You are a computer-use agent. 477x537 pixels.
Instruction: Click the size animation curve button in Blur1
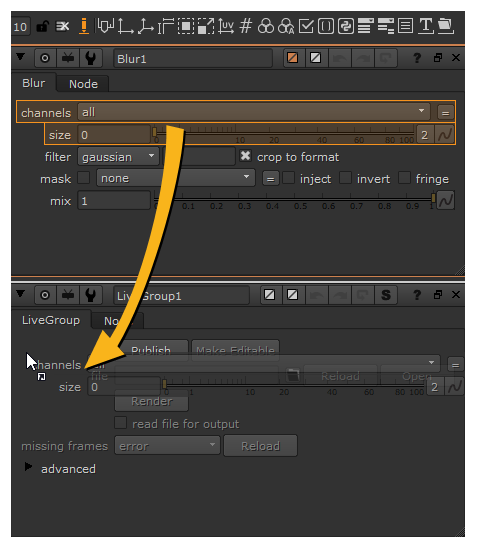click(x=445, y=135)
